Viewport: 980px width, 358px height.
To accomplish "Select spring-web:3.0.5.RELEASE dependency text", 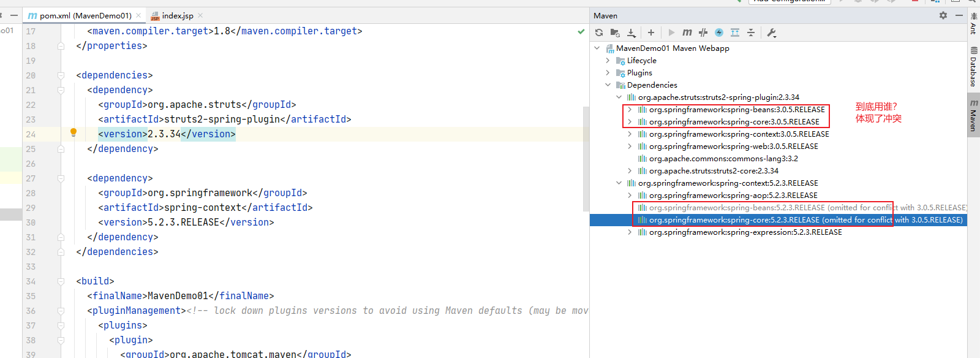I will click(x=733, y=146).
